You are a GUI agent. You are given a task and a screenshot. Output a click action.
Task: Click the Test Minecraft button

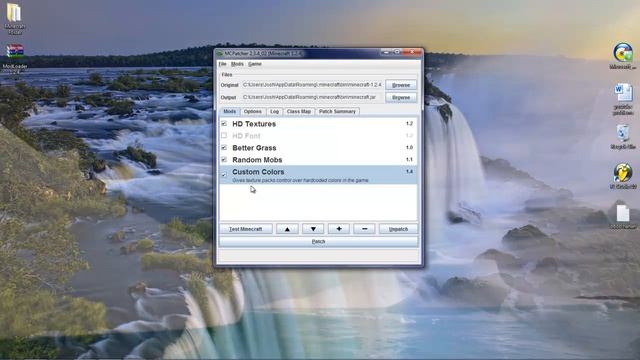246,229
